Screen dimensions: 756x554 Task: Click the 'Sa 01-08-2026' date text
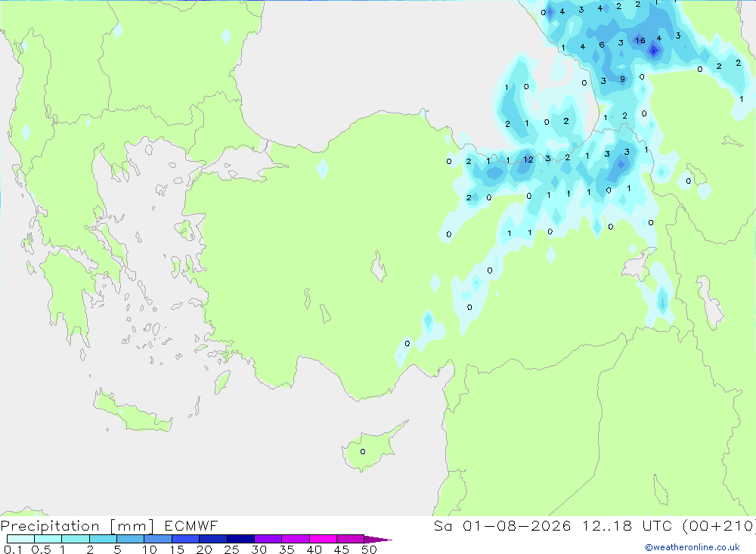(502, 526)
